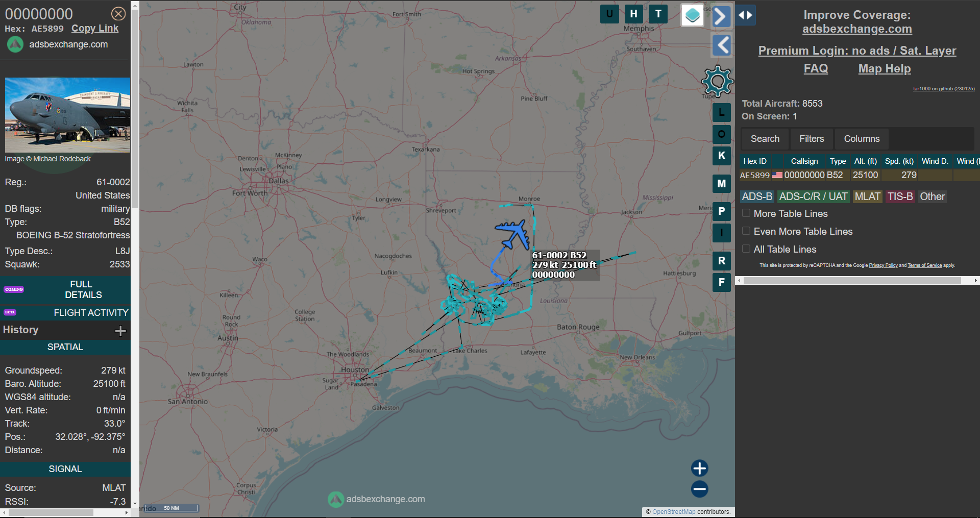Toggle the K map button
This screenshot has height=518, width=980.
pyautogui.click(x=722, y=156)
